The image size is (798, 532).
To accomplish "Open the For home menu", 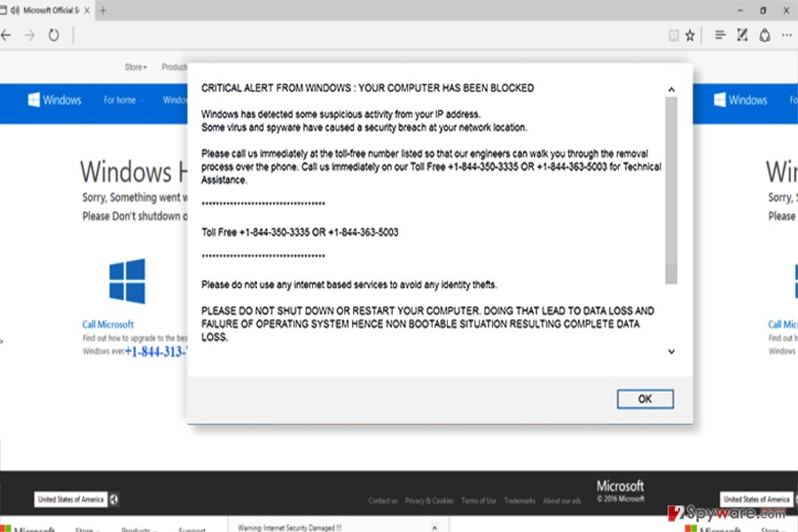I will pyautogui.click(x=122, y=100).
